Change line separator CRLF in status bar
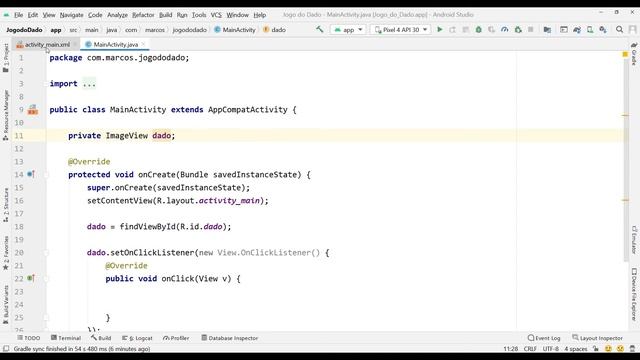The height and width of the screenshot is (360, 640). [x=530, y=349]
